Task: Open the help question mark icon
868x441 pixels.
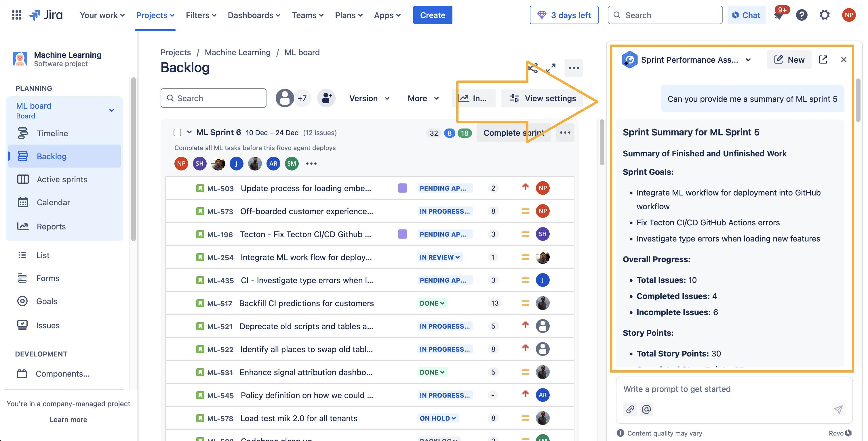Action: coord(802,15)
